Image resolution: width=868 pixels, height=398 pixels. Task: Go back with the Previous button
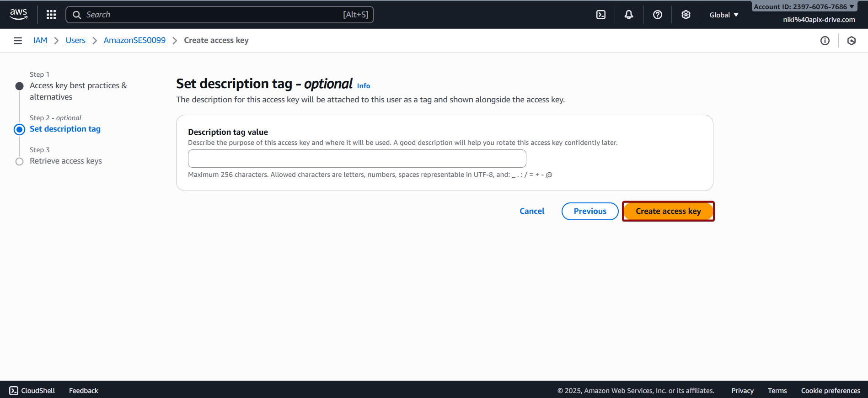point(589,211)
